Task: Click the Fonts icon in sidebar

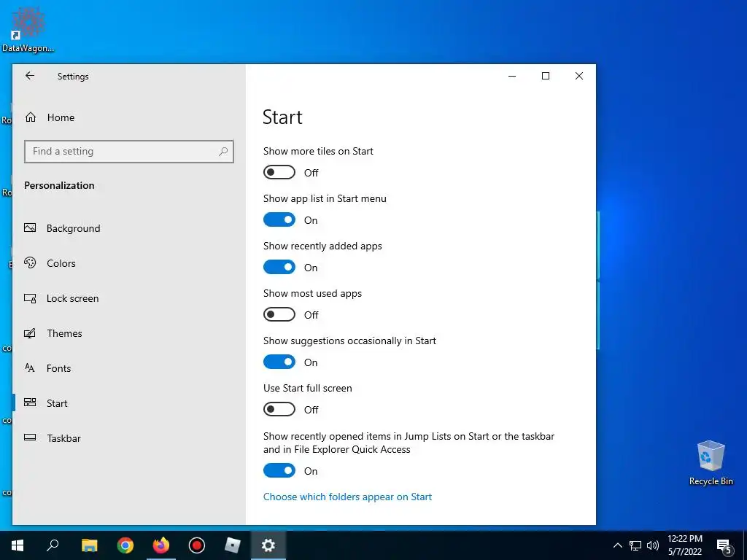Action: click(x=30, y=367)
